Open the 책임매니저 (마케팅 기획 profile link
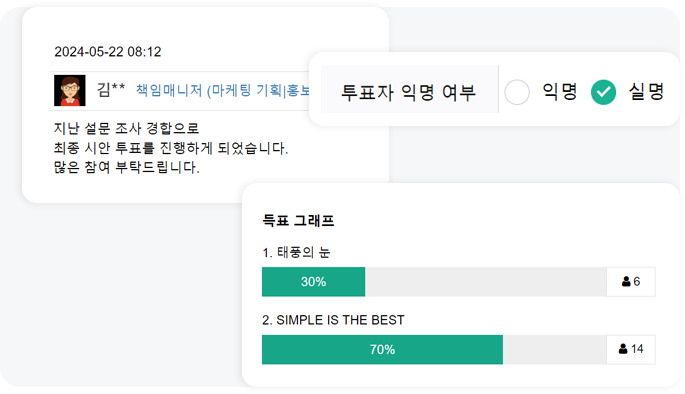This screenshot has height=394, width=685. click(223, 90)
